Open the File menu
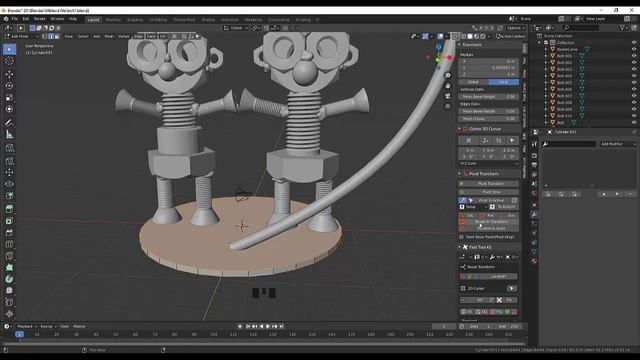Screen dimensions: 640x360 tap(15, 19)
